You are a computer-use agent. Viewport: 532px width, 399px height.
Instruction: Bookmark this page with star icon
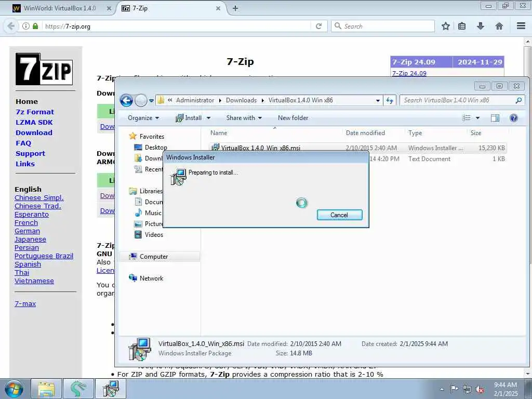point(445,26)
